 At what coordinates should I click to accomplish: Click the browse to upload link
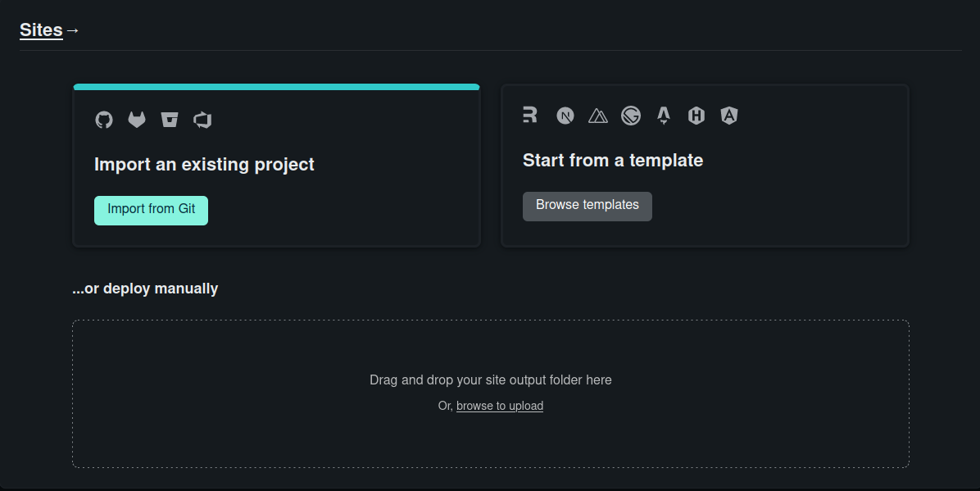[x=499, y=406]
